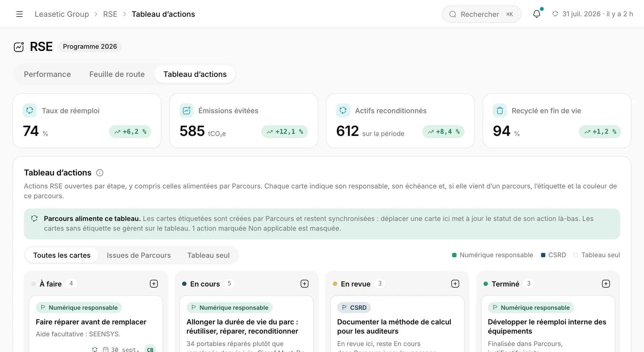The image size is (644, 352).
Task: Click the CB assignee avatar
Action: pos(150,349)
